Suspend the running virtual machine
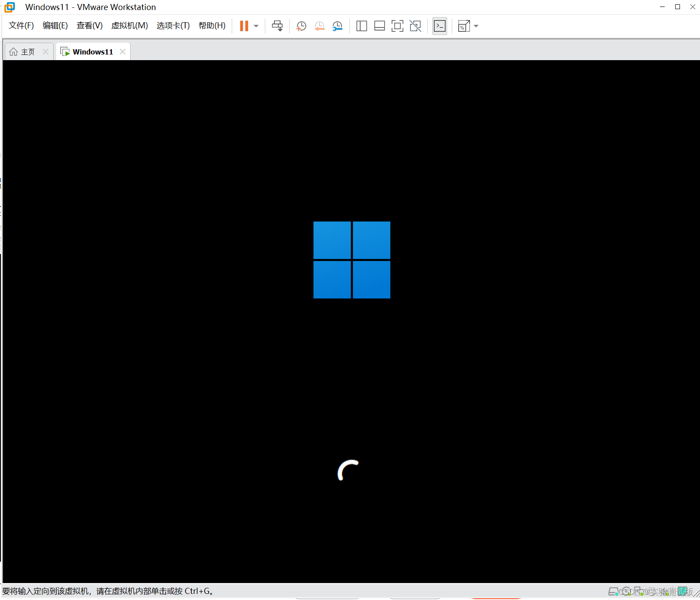Screen dimensions: 700x600 [243, 26]
